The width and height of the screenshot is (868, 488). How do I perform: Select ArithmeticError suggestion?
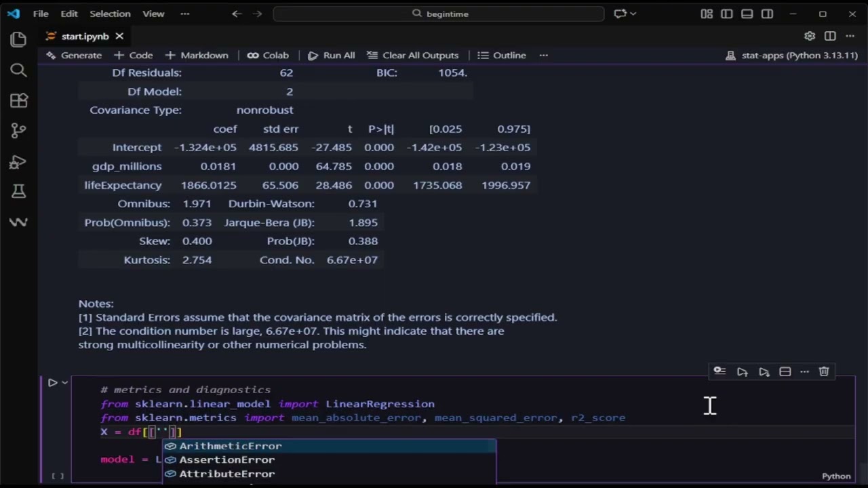(x=330, y=446)
